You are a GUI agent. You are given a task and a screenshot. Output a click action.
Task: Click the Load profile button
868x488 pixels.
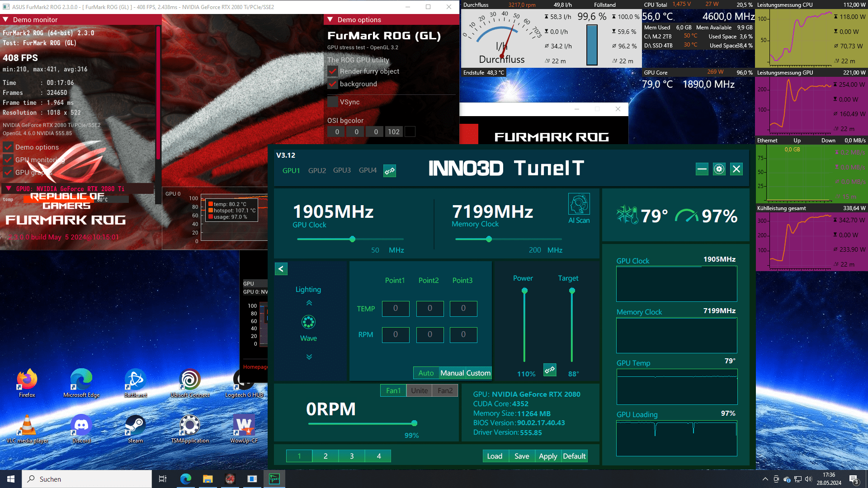point(495,456)
